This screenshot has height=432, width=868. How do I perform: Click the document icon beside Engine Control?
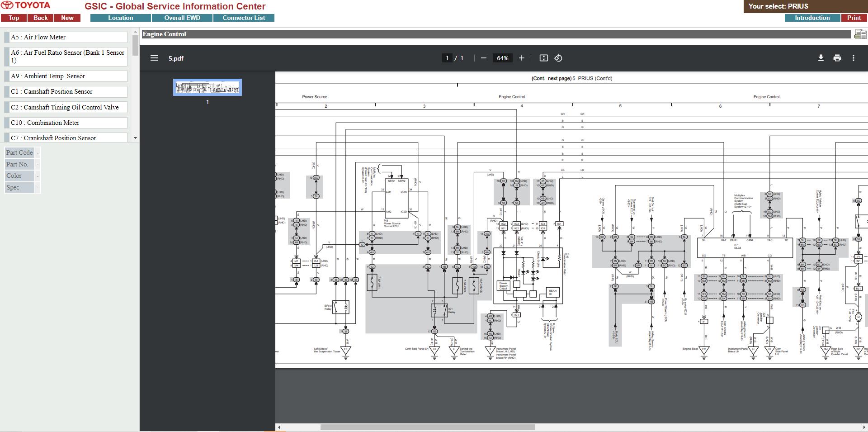(x=860, y=34)
